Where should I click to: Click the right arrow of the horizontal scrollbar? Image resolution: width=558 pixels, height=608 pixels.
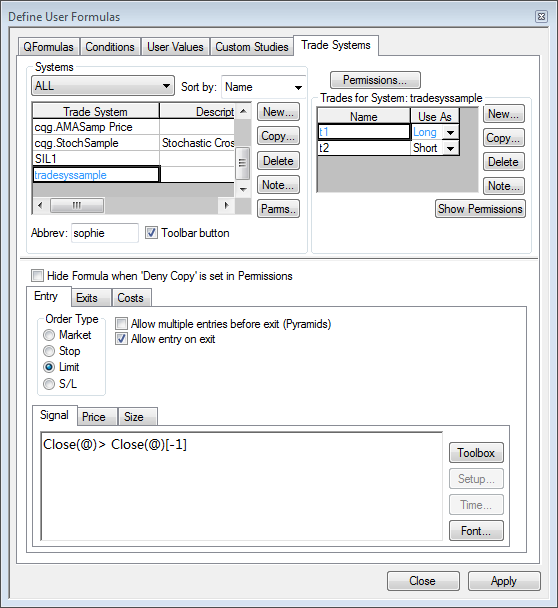pos(227,206)
